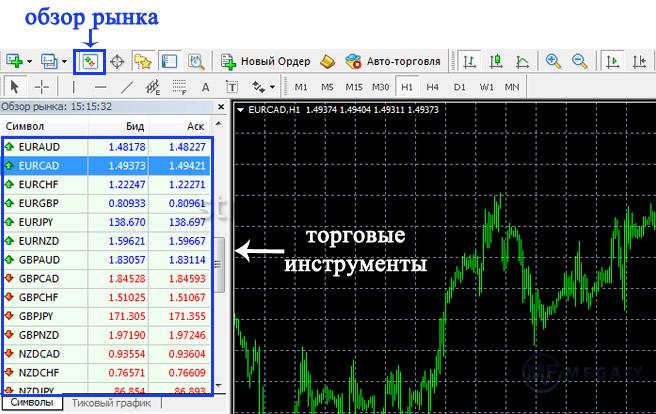Switch chart to candlestick display
656x414 pixels.
(x=496, y=61)
